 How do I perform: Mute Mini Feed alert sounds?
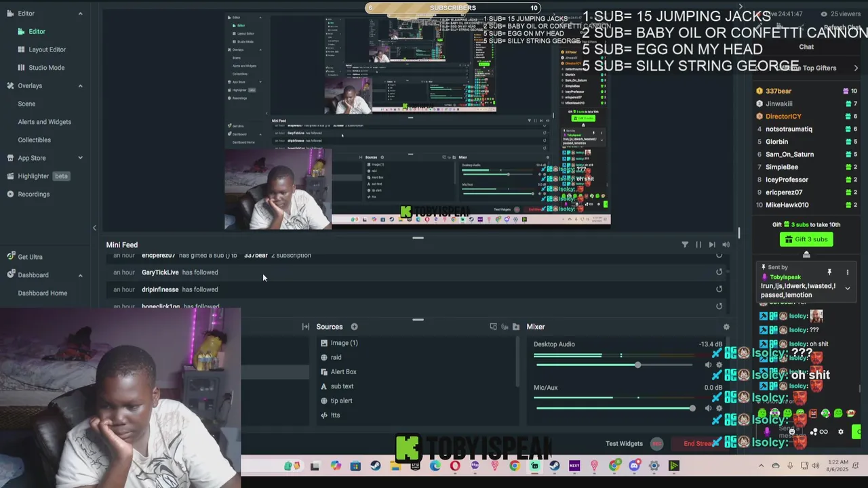point(726,245)
